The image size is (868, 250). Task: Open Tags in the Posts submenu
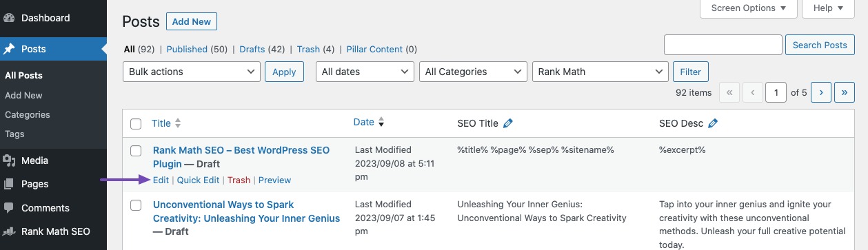click(x=14, y=134)
